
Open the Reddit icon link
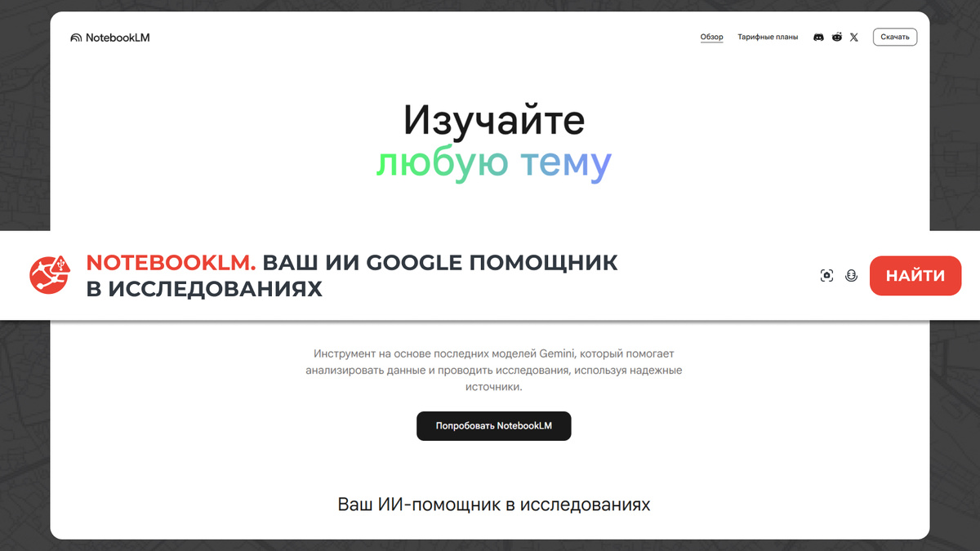tap(836, 38)
